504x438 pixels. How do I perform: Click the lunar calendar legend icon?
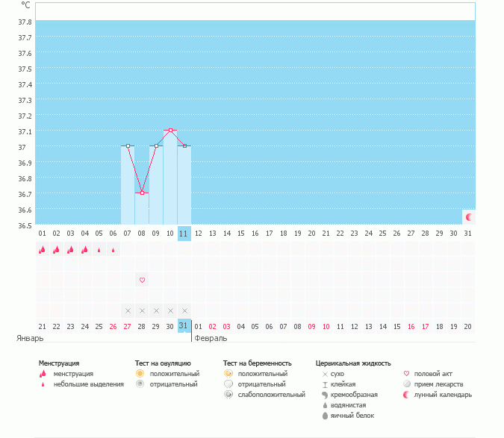click(406, 395)
